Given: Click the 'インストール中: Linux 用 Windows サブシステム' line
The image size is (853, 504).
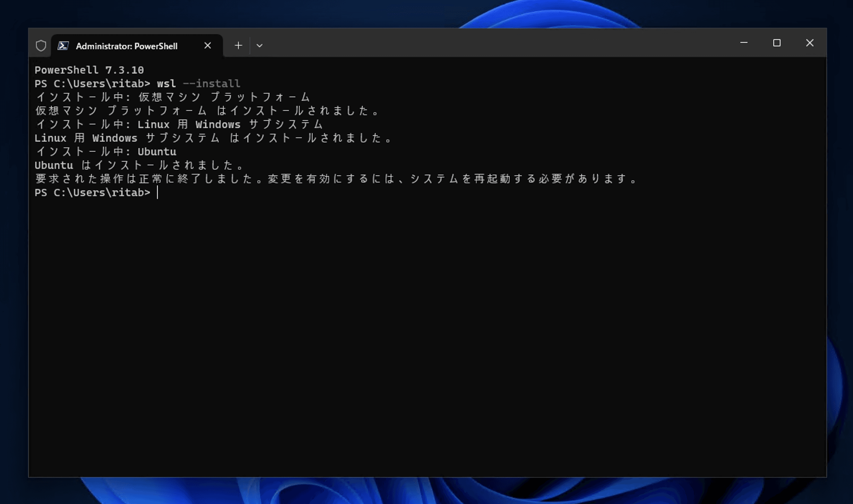Looking at the screenshot, I should click(179, 124).
